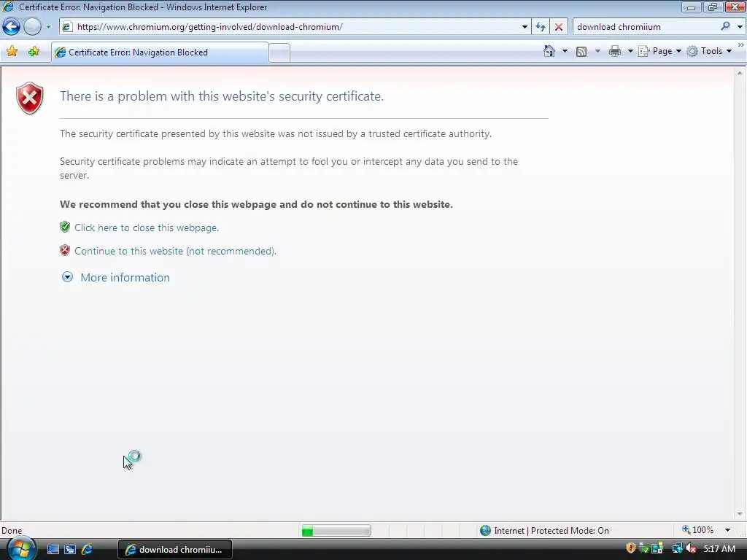747x560 pixels.
Task: Refresh the page with the Refresh icon
Action: click(541, 27)
